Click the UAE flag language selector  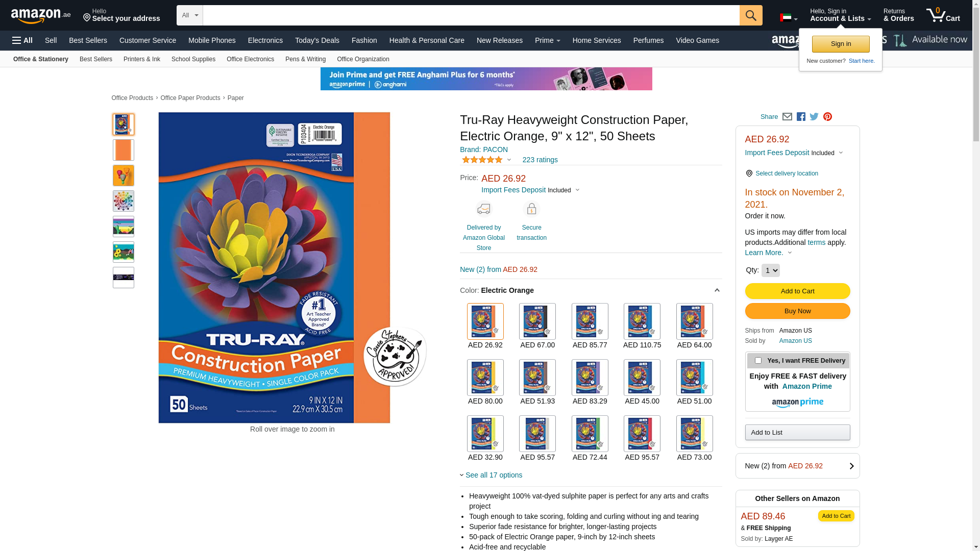789,18
